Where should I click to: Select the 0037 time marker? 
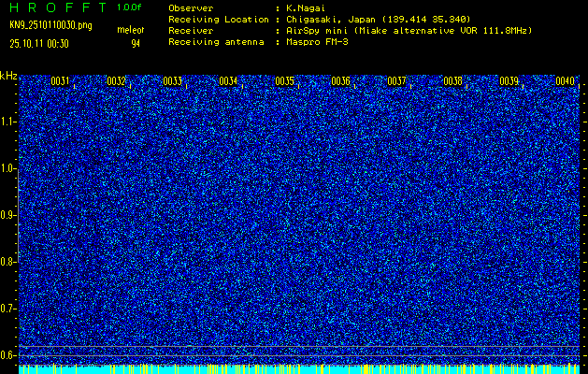[x=396, y=81]
